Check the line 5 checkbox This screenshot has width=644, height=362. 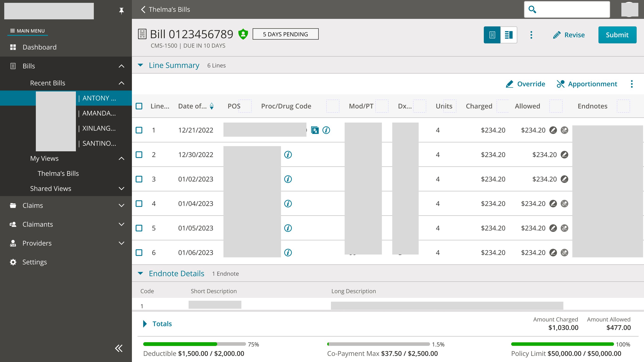139,228
